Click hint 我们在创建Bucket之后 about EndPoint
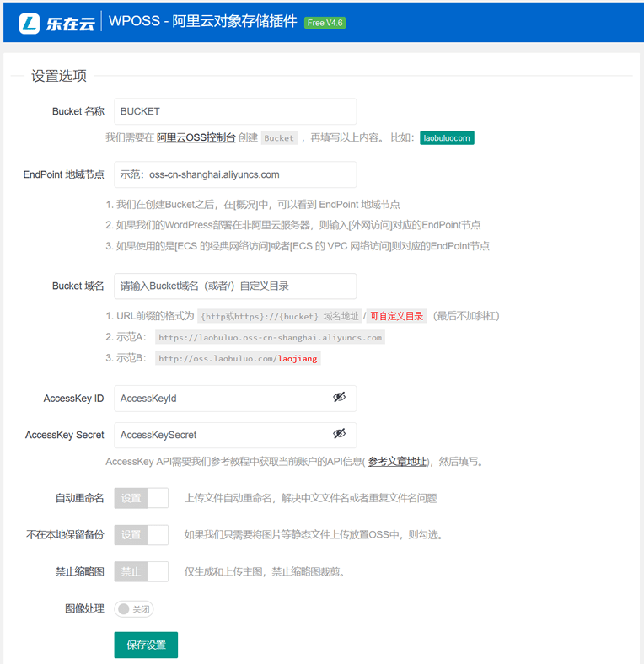The width and height of the screenshot is (644, 664). point(253,205)
